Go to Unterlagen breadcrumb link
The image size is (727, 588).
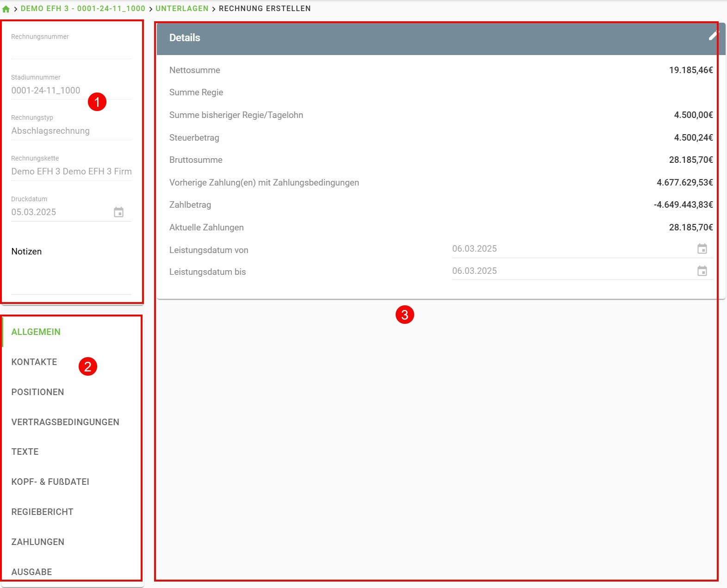point(182,9)
